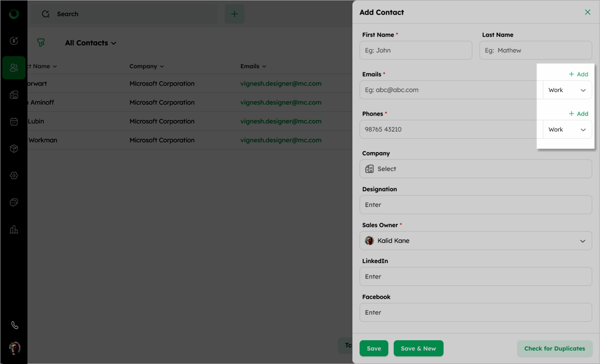The image size is (600, 364).
Task: Click the green plus add button
Action: coord(234,14)
